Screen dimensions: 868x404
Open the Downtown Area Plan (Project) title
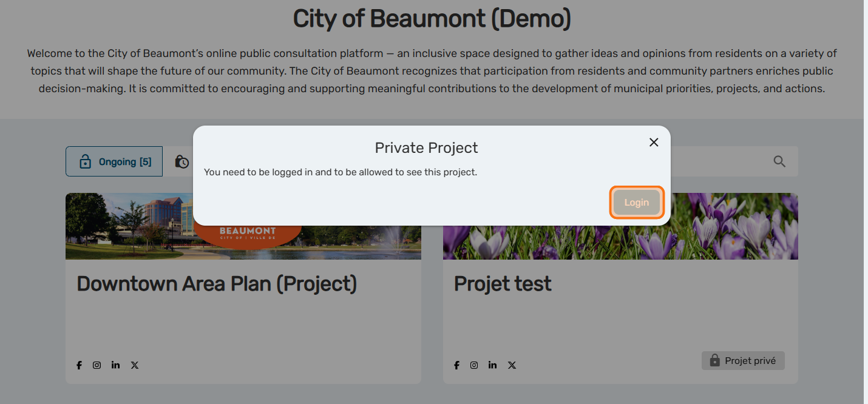coord(217,283)
